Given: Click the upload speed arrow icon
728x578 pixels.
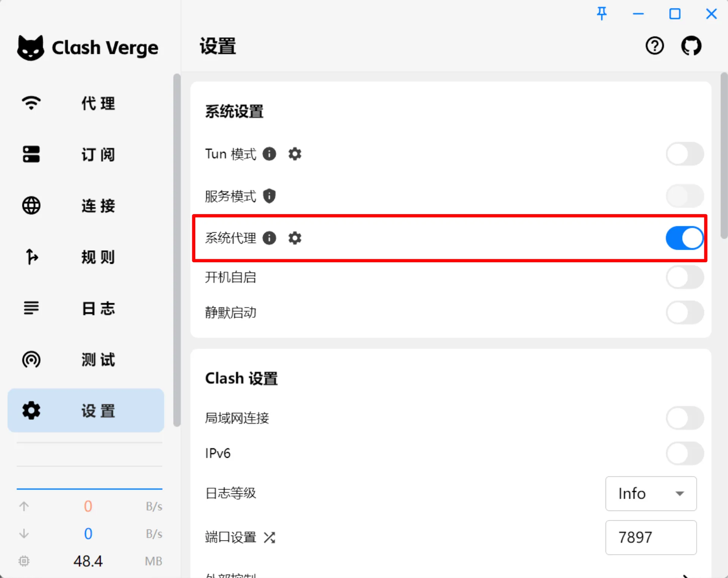Looking at the screenshot, I should (24, 506).
